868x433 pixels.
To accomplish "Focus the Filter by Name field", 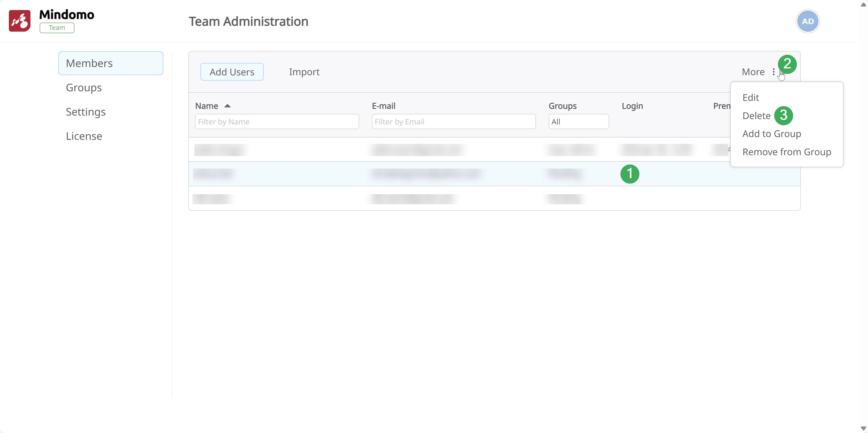I will [277, 122].
